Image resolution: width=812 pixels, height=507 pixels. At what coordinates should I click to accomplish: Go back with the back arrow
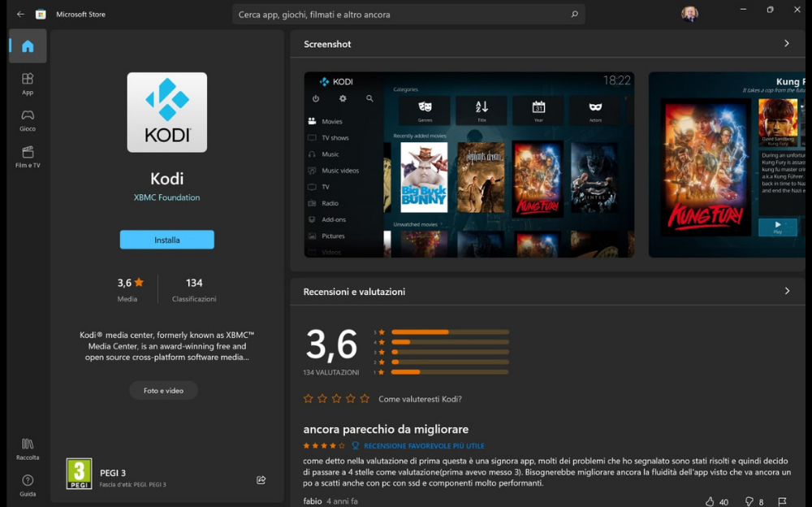(20, 15)
